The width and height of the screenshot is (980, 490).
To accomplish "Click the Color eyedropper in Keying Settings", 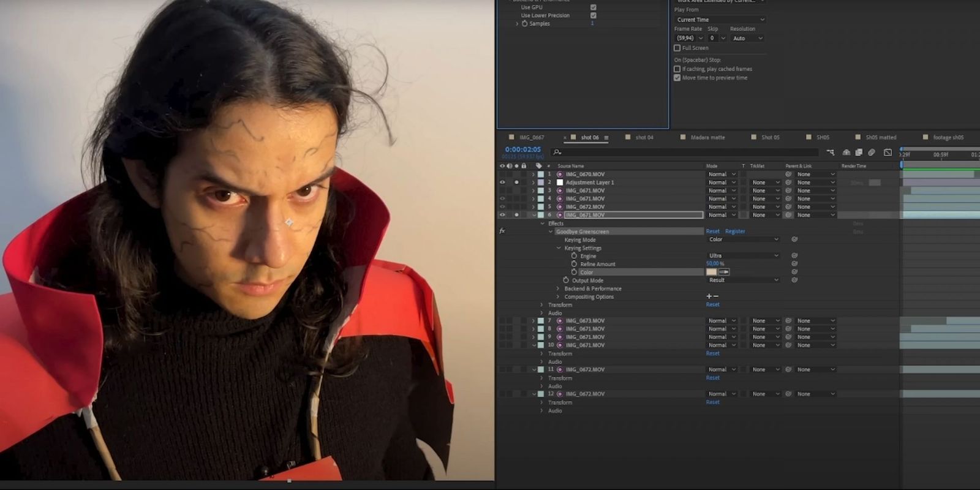I will [x=724, y=272].
